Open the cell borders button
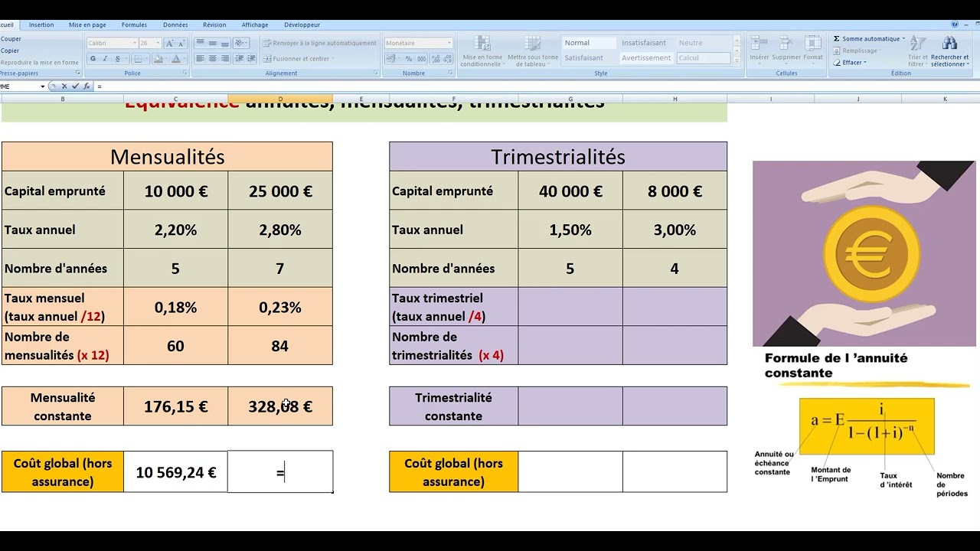The height and width of the screenshot is (551, 980). click(138, 59)
